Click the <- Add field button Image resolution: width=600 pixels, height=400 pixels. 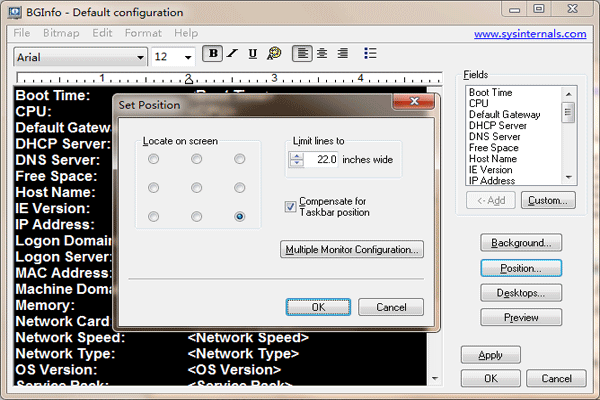[491, 200]
